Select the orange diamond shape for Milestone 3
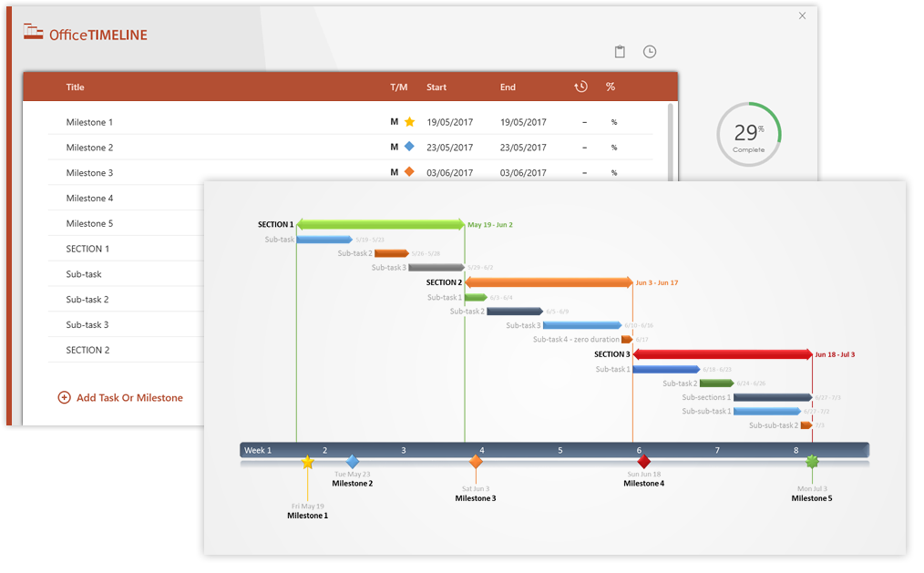 (x=407, y=171)
